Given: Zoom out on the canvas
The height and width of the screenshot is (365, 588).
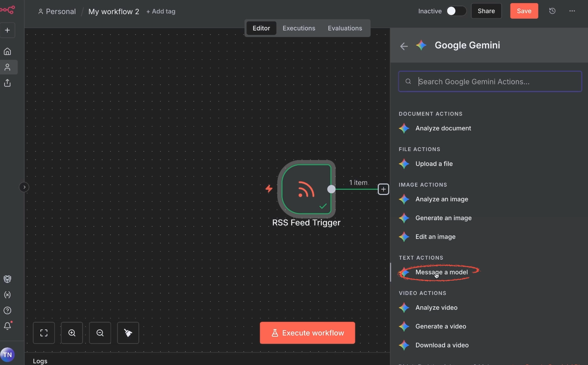Looking at the screenshot, I should [100, 333].
